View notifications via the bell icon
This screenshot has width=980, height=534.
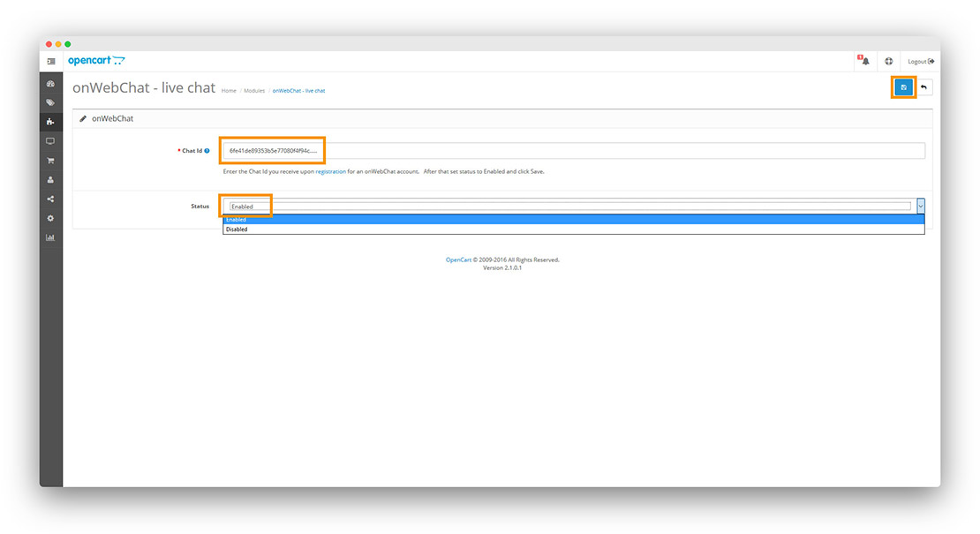(864, 60)
